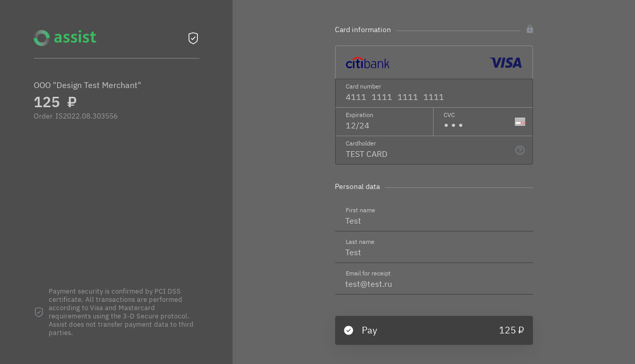This screenshot has height=364, width=635.
Task: Click the First name input
Action: 434,221
